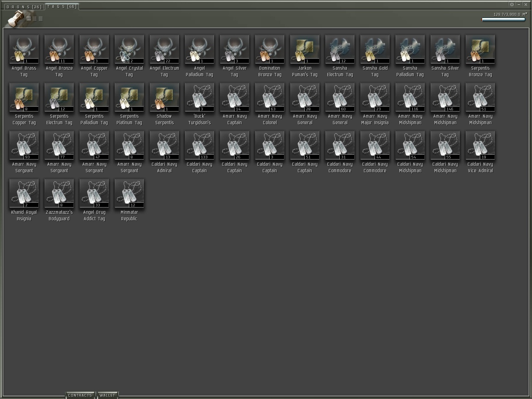This screenshot has height=399, width=532.
Task: Choose the Amarr Navy Major Insignia
Action: pos(375,97)
